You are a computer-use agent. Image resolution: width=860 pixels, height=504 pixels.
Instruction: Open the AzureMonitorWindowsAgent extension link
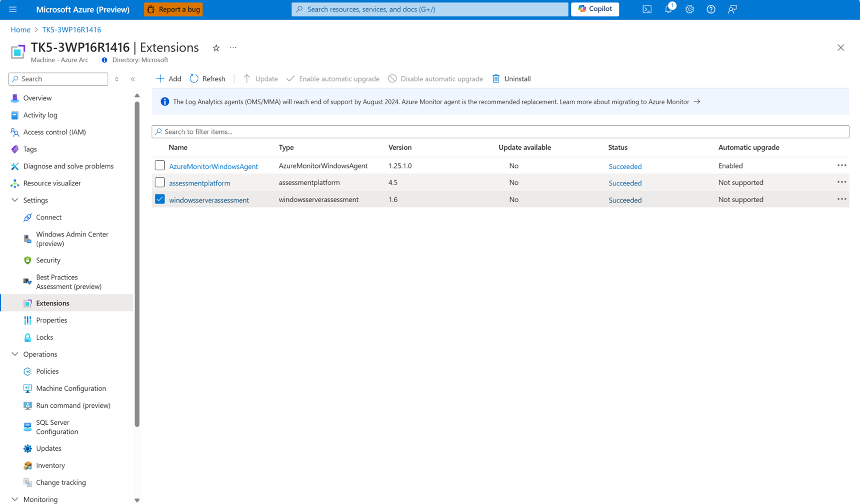[x=213, y=166]
